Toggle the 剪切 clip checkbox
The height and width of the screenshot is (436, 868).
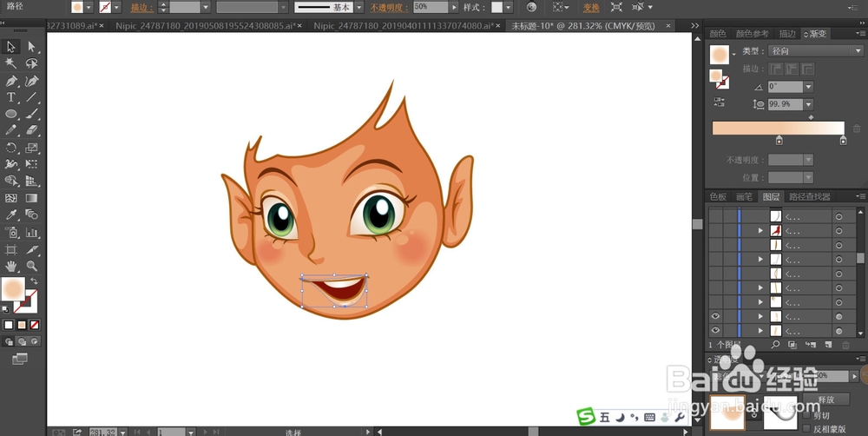point(806,415)
